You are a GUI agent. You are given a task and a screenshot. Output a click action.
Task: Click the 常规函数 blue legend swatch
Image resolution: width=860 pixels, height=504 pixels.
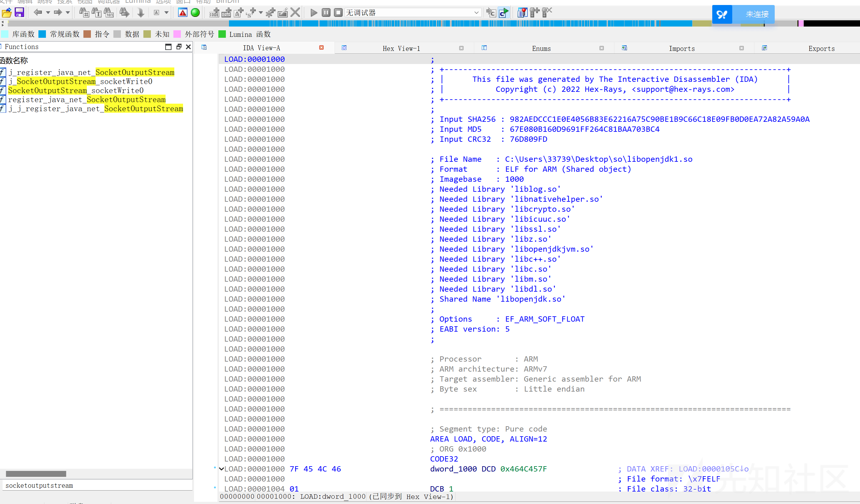tap(42, 34)
